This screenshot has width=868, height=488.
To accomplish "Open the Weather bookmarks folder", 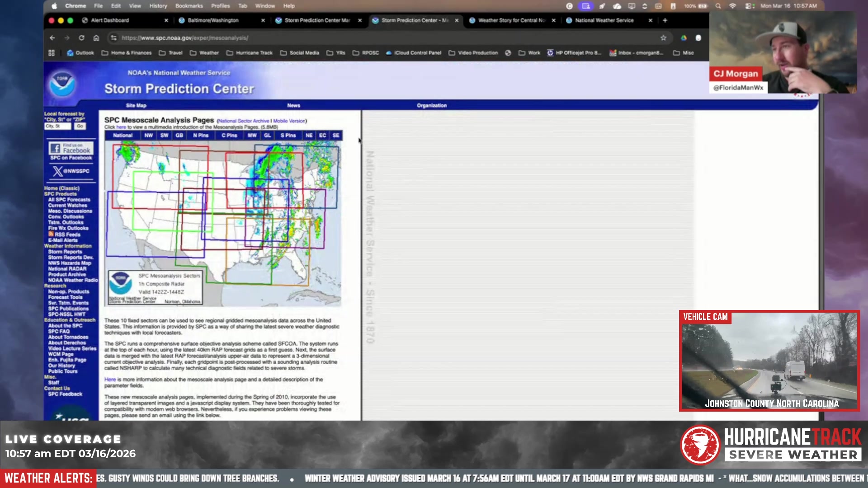I will (204, 53).
